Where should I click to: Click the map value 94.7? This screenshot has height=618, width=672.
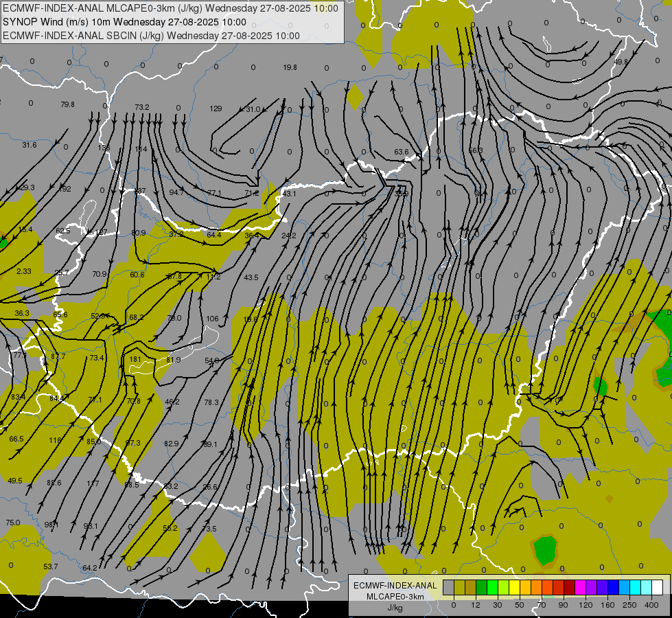coord(176,192)
